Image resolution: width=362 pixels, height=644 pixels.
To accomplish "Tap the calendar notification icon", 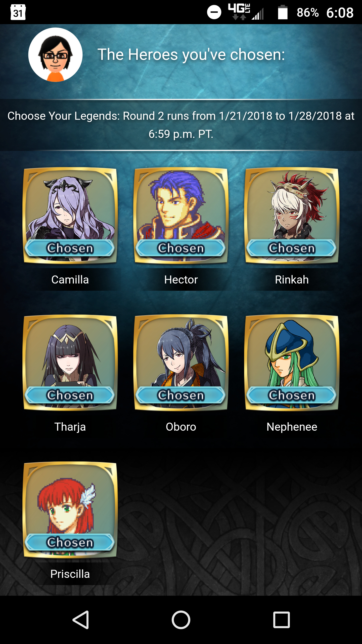I will coord(18,12).
